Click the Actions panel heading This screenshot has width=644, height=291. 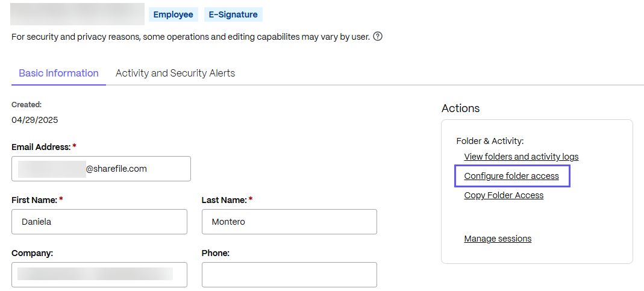click(460, 108)
